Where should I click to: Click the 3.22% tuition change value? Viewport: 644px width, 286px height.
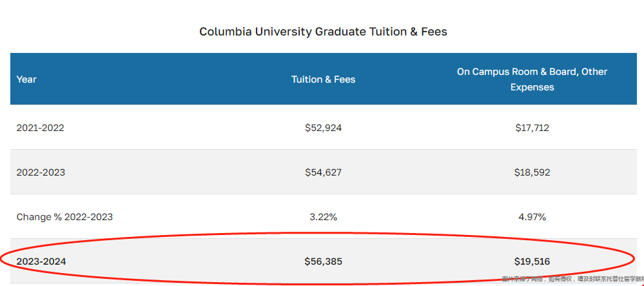point(323,217)
